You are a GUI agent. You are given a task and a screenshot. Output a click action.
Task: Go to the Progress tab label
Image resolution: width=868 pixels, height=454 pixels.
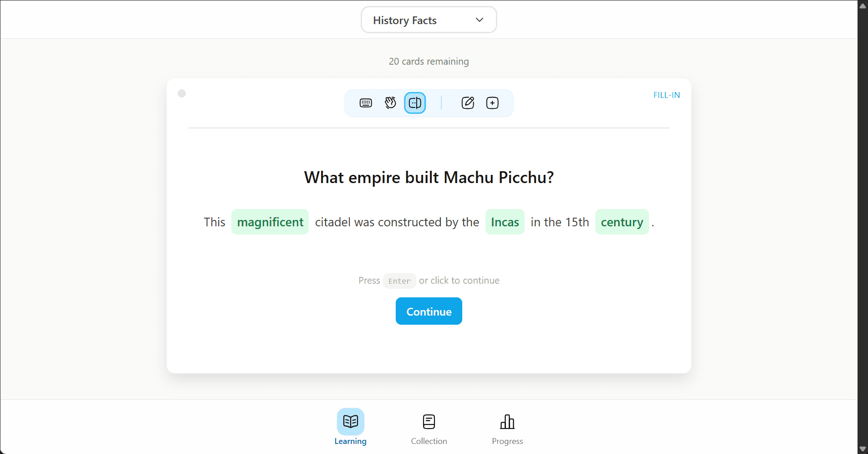(507, 441)
